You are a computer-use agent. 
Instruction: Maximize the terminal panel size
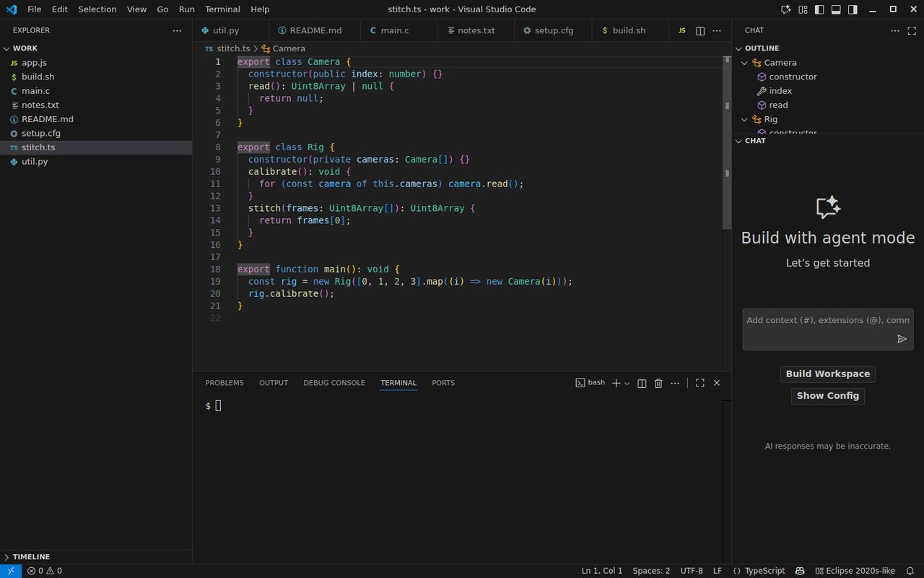[x=700, y=383]
